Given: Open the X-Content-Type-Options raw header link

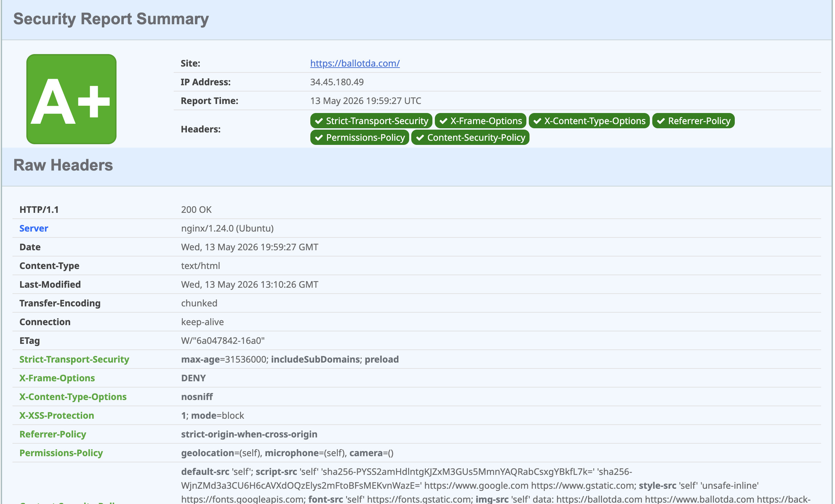Looking at the screenshot, I should [x=73, y=397].
